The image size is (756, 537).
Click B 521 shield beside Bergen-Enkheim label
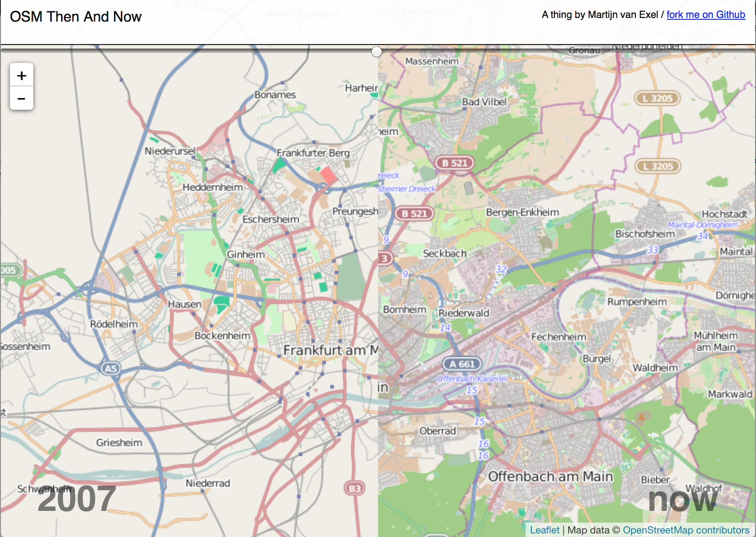[414, 213]
